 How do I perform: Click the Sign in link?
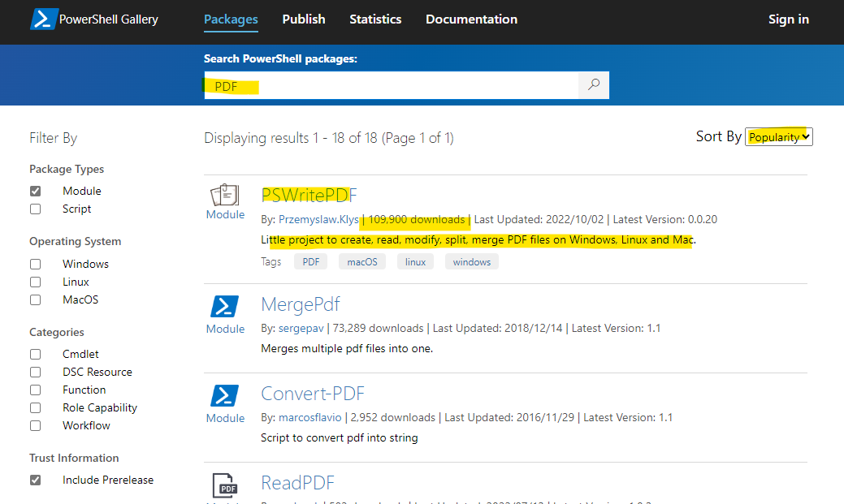tap(788, 19)
